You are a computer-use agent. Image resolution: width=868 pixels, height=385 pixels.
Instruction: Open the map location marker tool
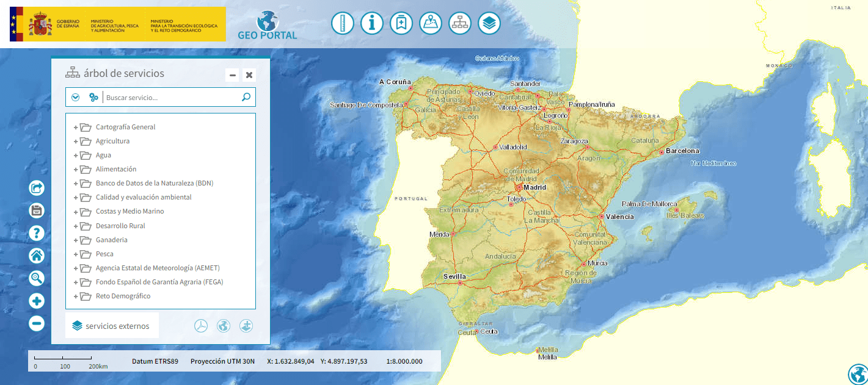[431, 23]
